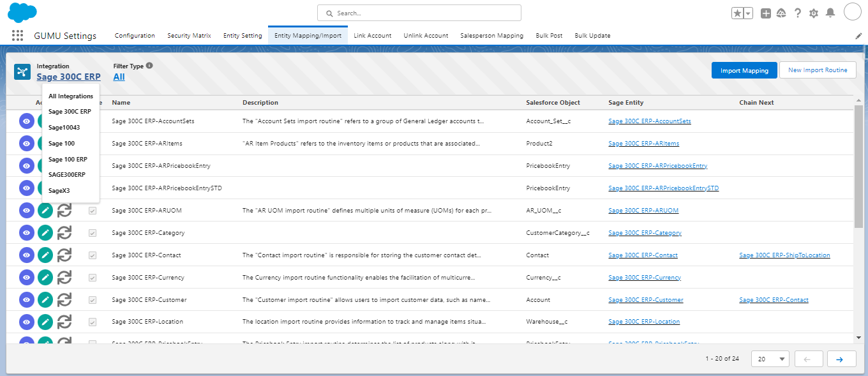Screen dimensions: 868x376
Task: Toggle the checkbox for Sage 300C ERP-Customer
Action: (93, 300)
